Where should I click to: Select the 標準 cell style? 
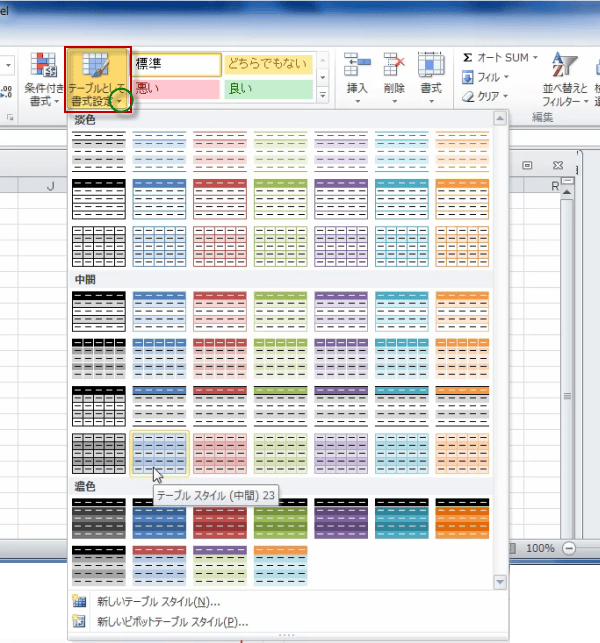click(x=177, y=64)
